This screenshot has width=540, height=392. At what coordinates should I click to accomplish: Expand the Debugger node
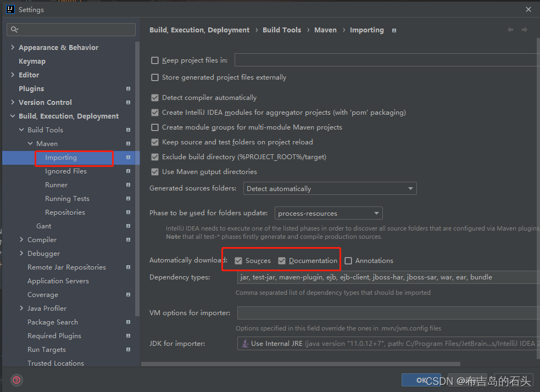coord(21,253)
